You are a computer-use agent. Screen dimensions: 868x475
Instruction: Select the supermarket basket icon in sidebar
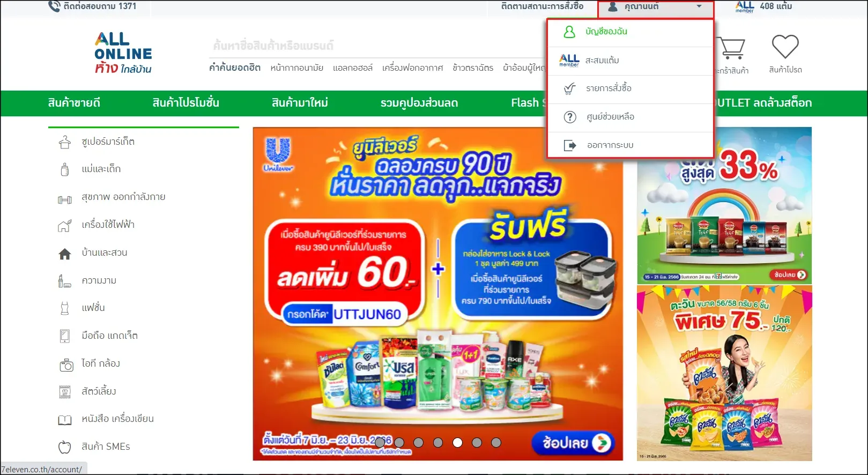pyautogui.click(x=65, y=142)
